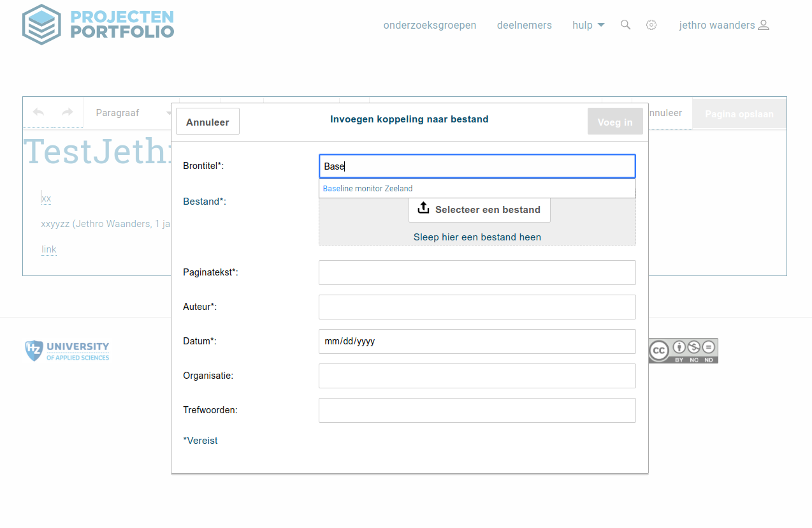812x528 pixels.
Task: Click into the Trefwoorden field
Action: point(477,410)
